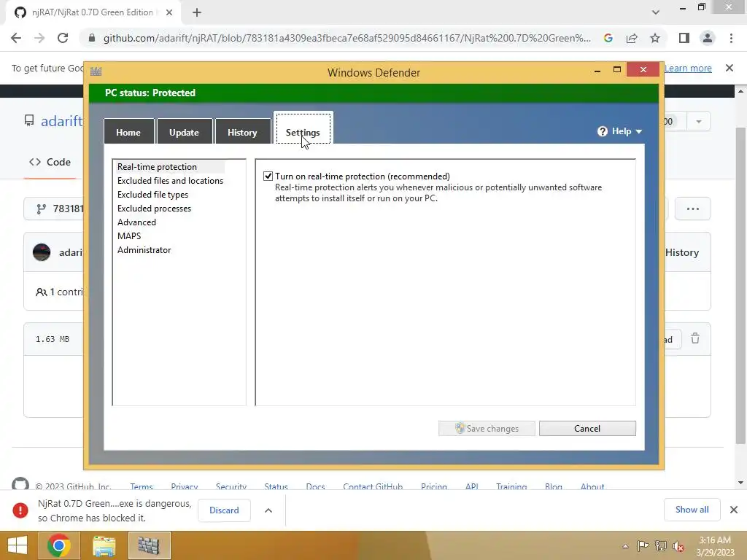Open Chrome side panel
The width and height of the screenshot is (747, 560).
point(684,38)
